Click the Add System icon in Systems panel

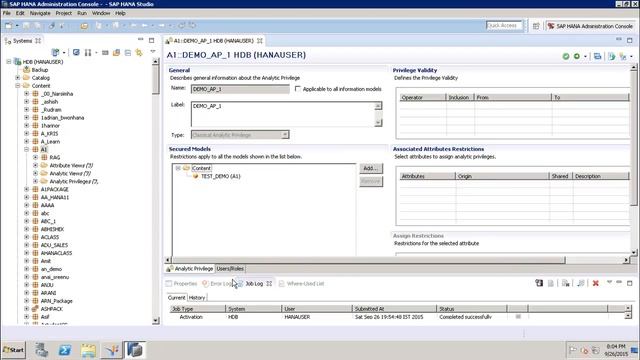tap(56, 52)
